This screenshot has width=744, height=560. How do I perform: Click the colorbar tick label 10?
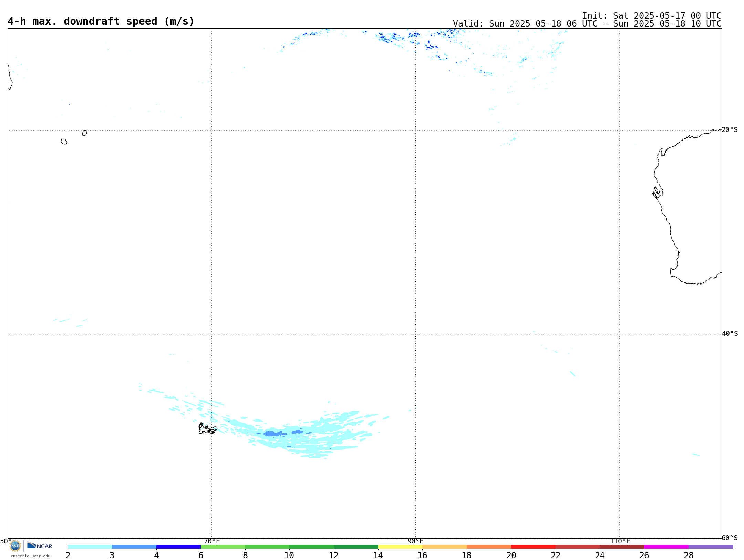click(289, 556)
